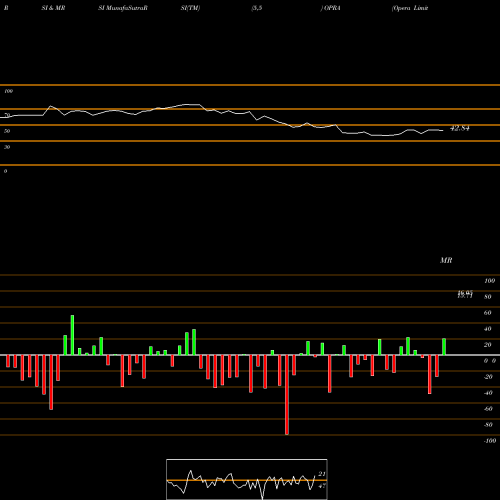
Task: Click the '40' label on MR axis
Action: (x=488, y=329)
